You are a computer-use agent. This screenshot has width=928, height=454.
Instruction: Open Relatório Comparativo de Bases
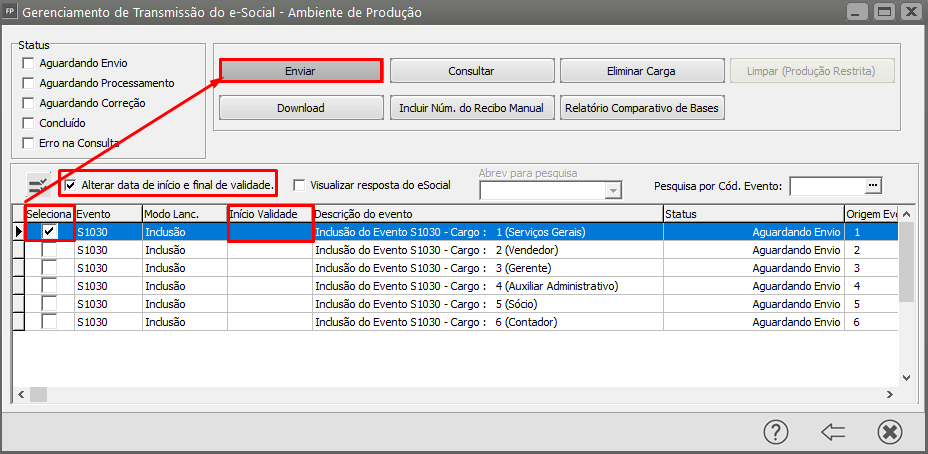(x=642, y=108)
